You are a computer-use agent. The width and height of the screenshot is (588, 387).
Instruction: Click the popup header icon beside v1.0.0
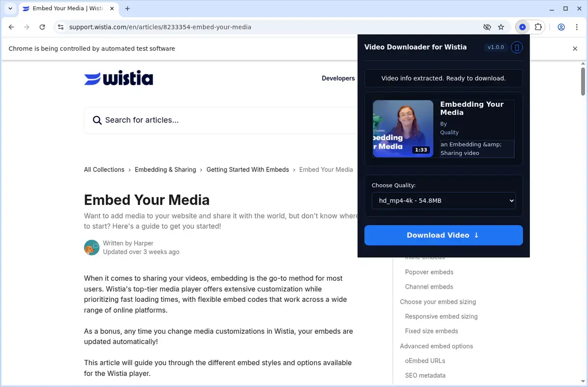517,47
